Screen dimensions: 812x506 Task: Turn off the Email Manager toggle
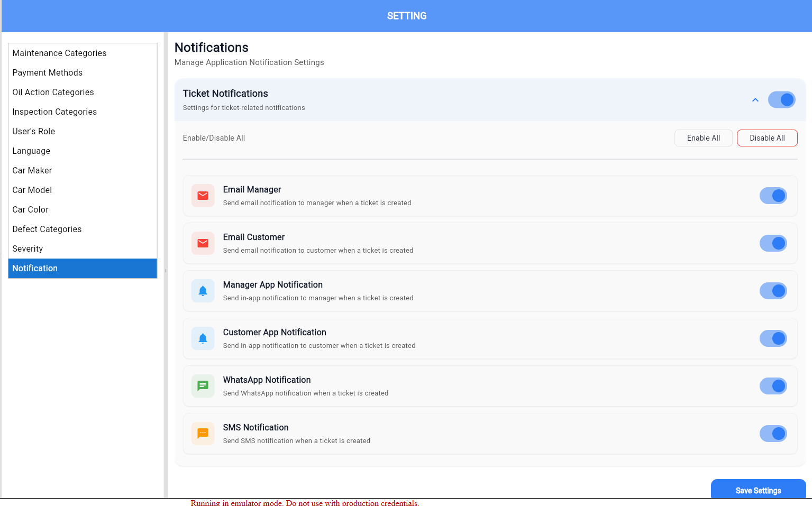pos(773,196)
